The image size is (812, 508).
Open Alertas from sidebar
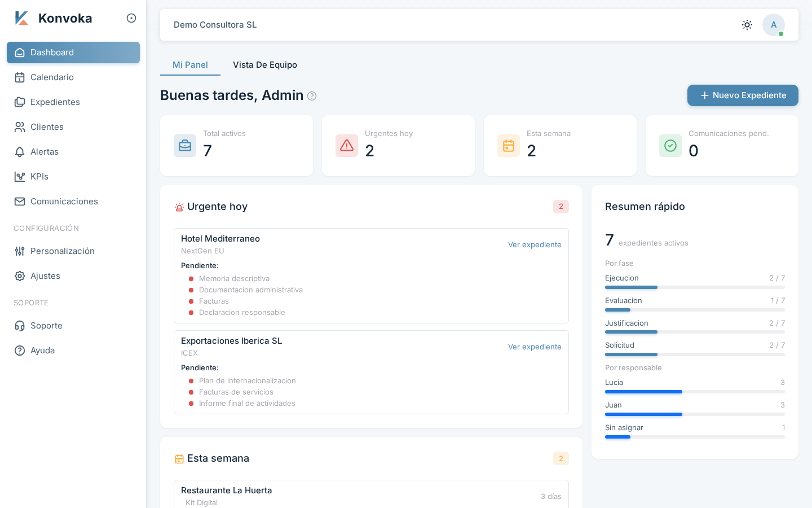(73, 152)
